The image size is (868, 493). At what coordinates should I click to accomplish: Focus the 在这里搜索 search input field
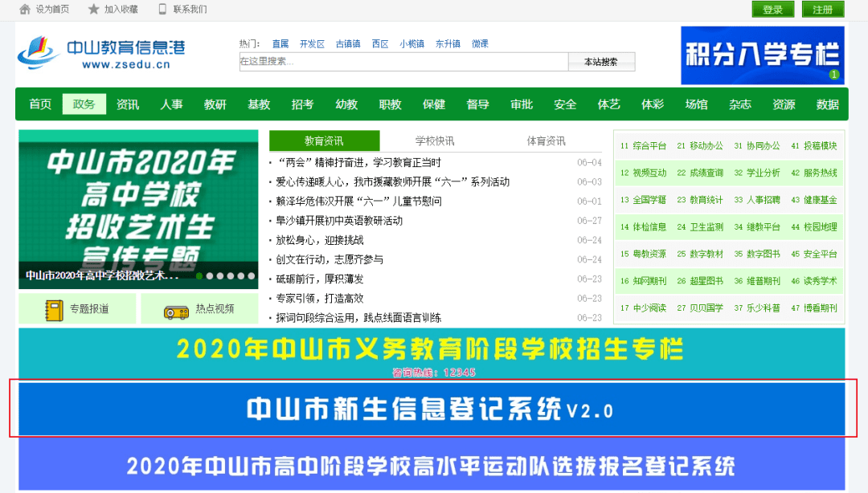403,62
